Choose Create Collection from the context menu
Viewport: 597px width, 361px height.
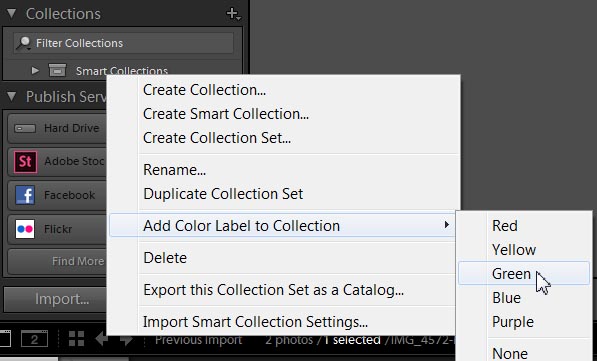coord(284,90)
